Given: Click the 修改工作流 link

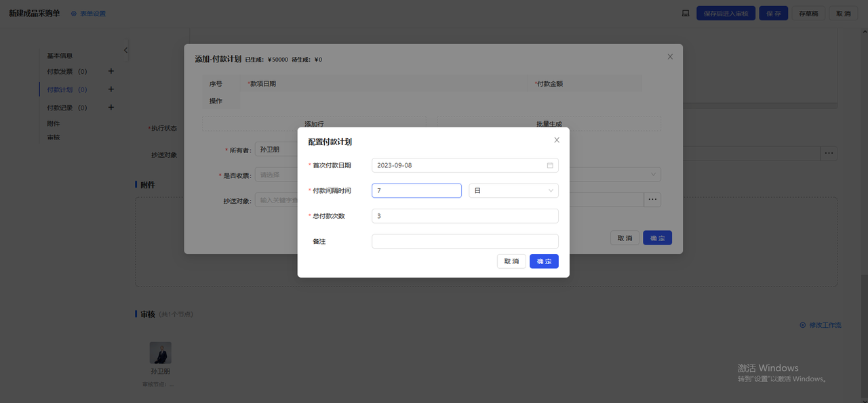Looking at the screenshot, I should tap(821, 325).
